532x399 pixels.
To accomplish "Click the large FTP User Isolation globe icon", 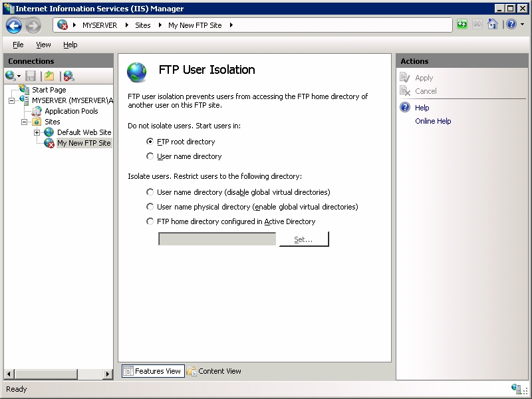I will 137,72.
